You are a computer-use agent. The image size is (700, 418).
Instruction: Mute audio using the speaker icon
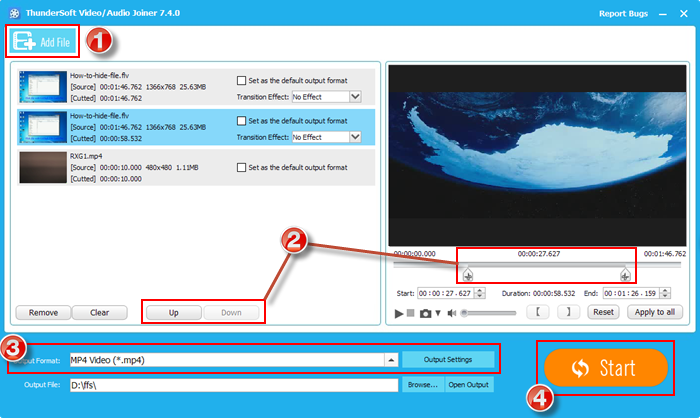coord(451,313)
